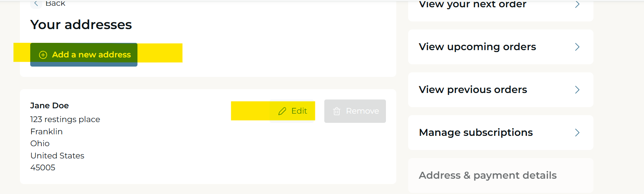Click chevron beside Manage subscriptions

577,132
